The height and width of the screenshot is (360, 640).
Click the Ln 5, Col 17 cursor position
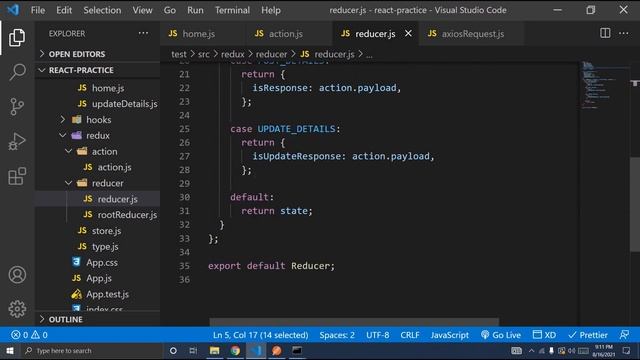pos(260,335)
